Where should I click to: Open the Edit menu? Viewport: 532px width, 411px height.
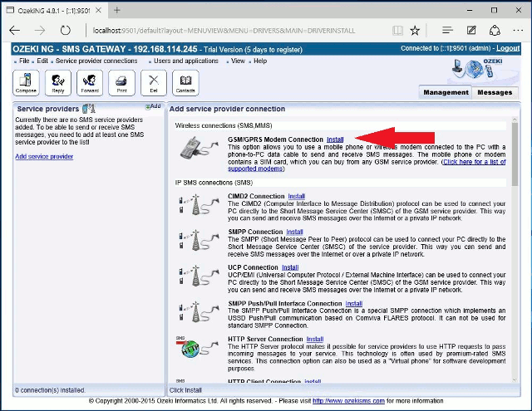(42, 61)
